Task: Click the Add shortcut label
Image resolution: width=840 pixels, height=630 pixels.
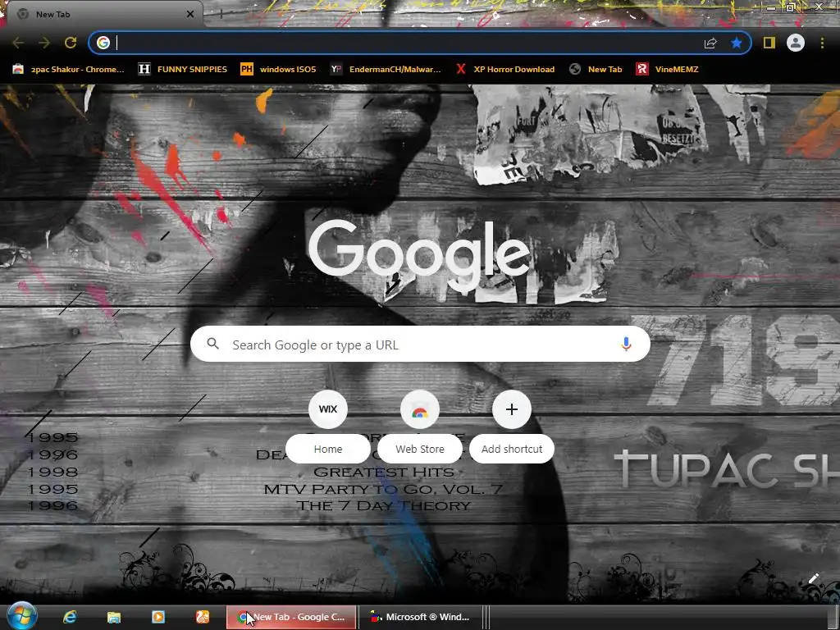Action: 512,449
